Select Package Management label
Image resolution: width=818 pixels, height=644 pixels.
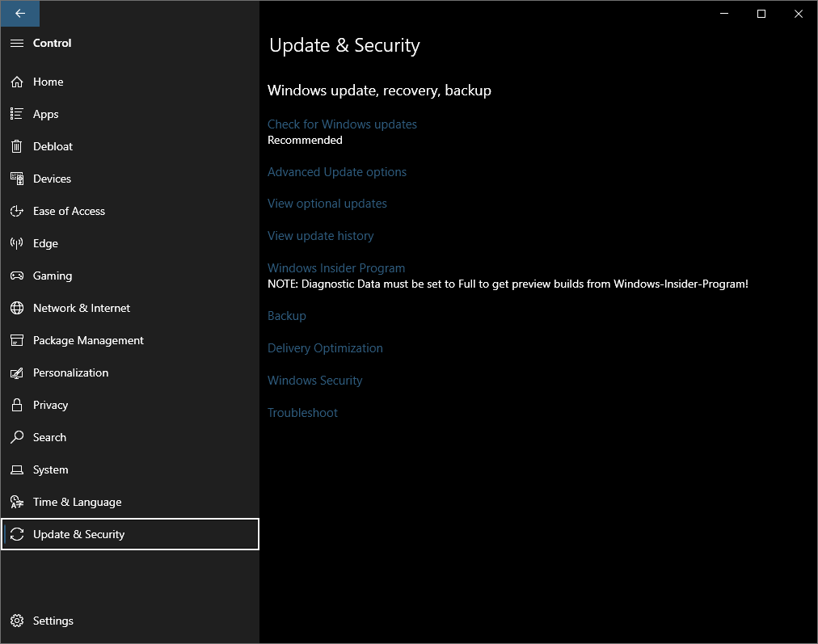click(x=88, y=340)
